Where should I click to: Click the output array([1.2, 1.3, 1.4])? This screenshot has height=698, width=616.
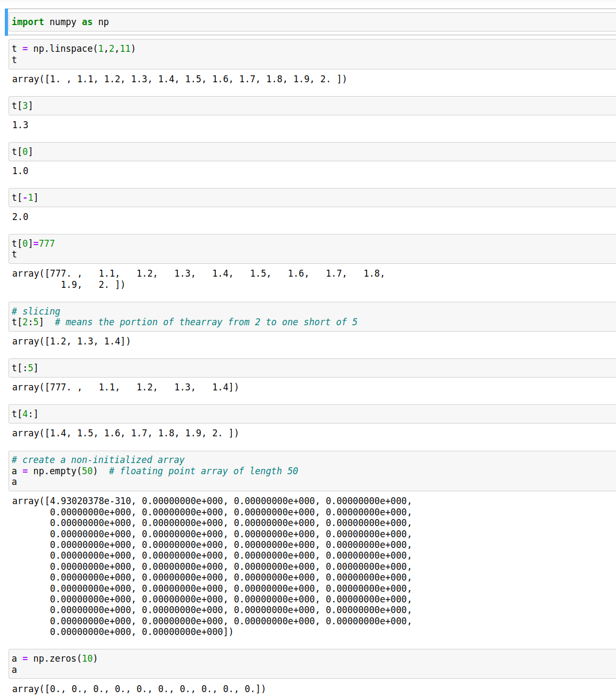pyautogui.click(x=71, y=341)
